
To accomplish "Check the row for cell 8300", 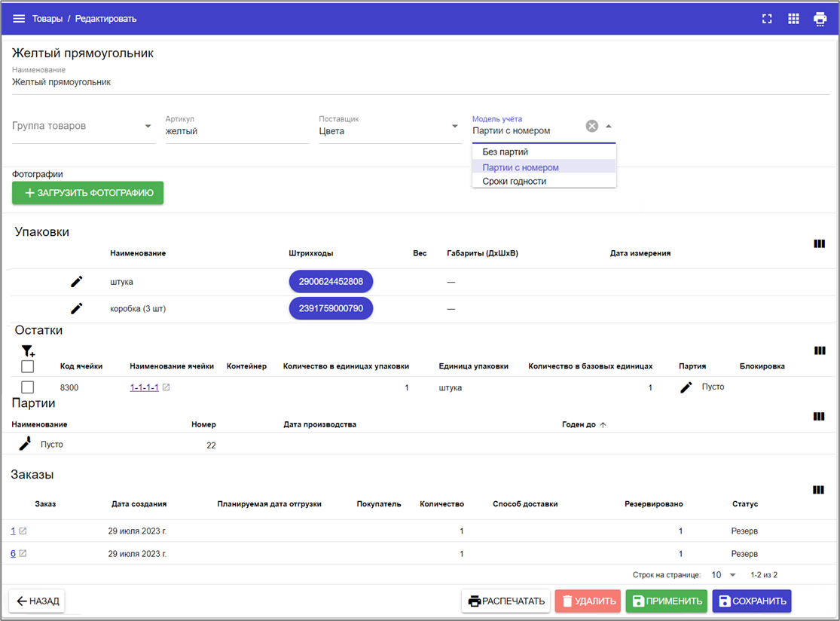I will pyautogui.click(x=28, y=387).
